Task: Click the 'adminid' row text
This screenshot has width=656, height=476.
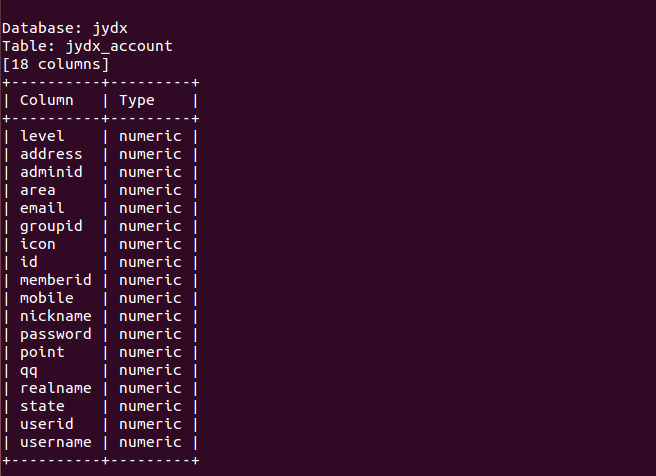Action: (51, 172)
